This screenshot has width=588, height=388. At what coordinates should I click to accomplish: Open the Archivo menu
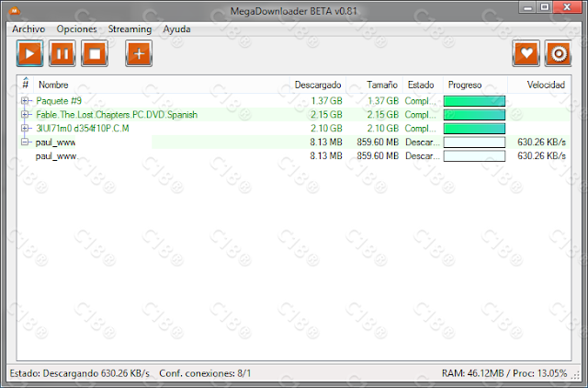click(x=28, y=29)
